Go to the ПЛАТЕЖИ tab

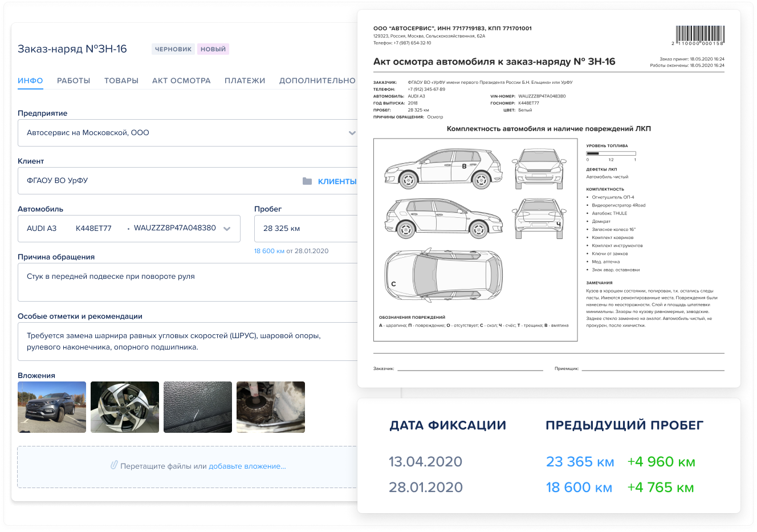click(245, 80)
